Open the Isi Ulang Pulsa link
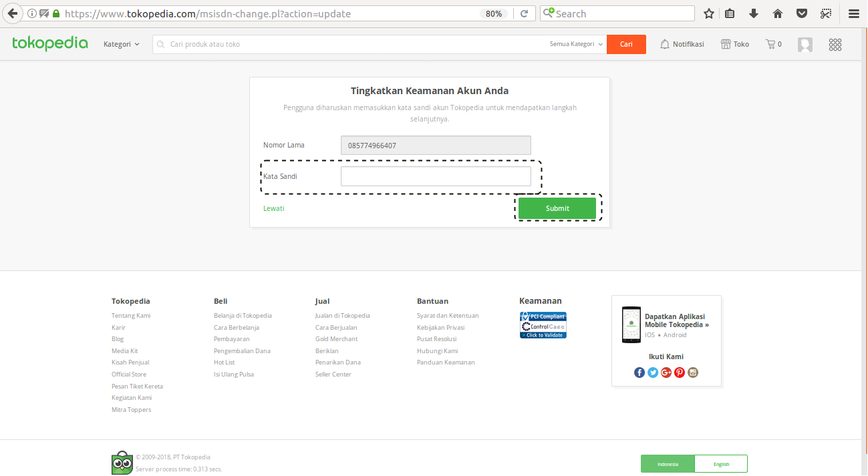868x476 pixels. 234,375
